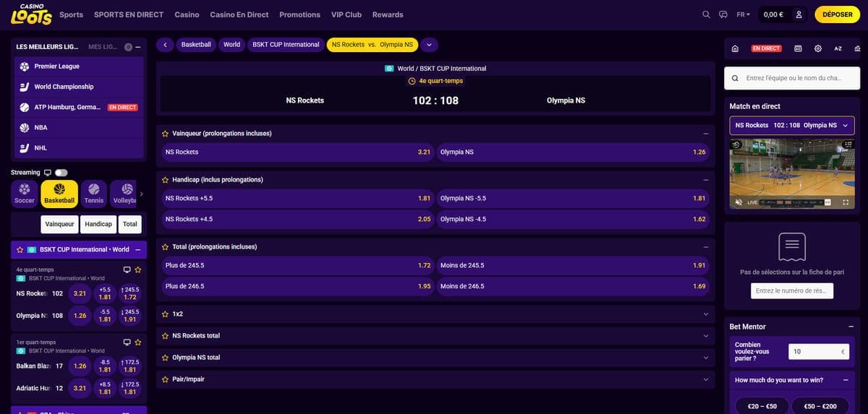Open the Promotions menu

(299, 14)
